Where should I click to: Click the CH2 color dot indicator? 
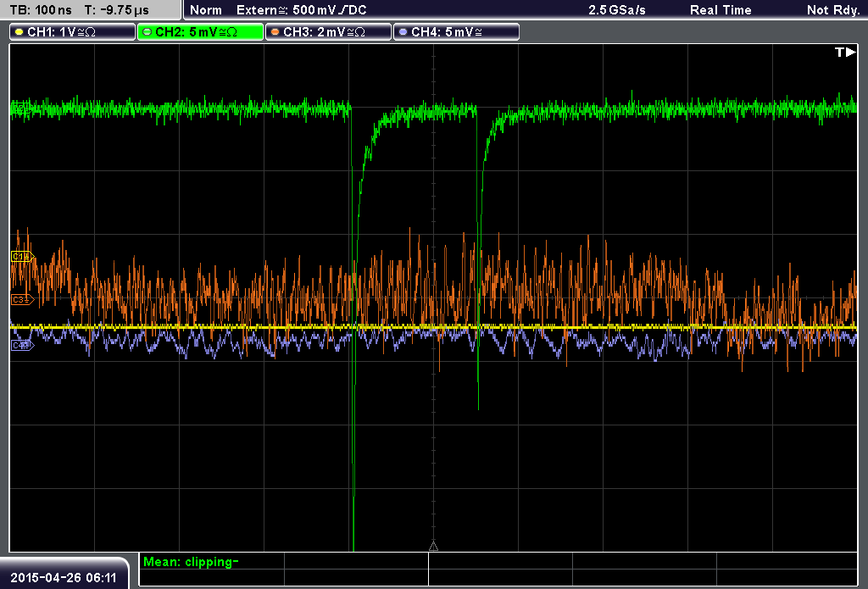pos(147,32)
